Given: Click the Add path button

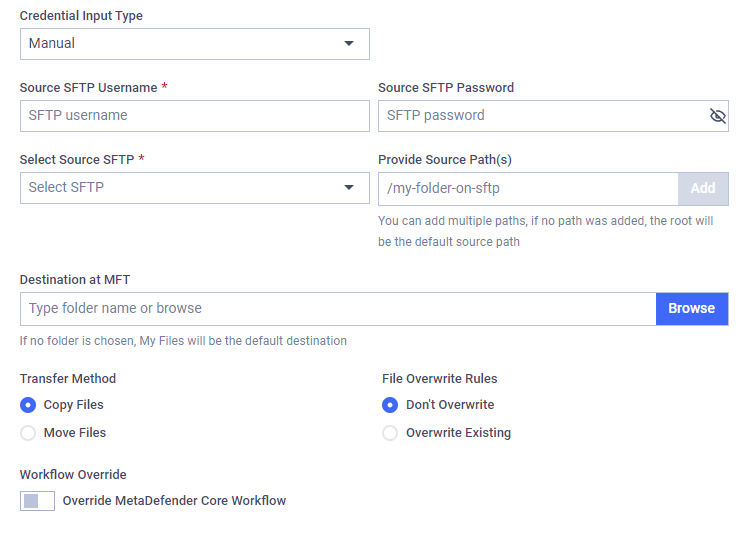Looking at the screenshot, I should pyautogui.click(x=703, y=189).
